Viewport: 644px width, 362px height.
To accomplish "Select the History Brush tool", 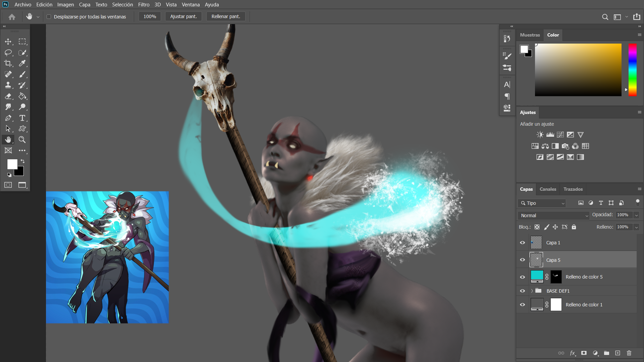I will coord(22,85).
